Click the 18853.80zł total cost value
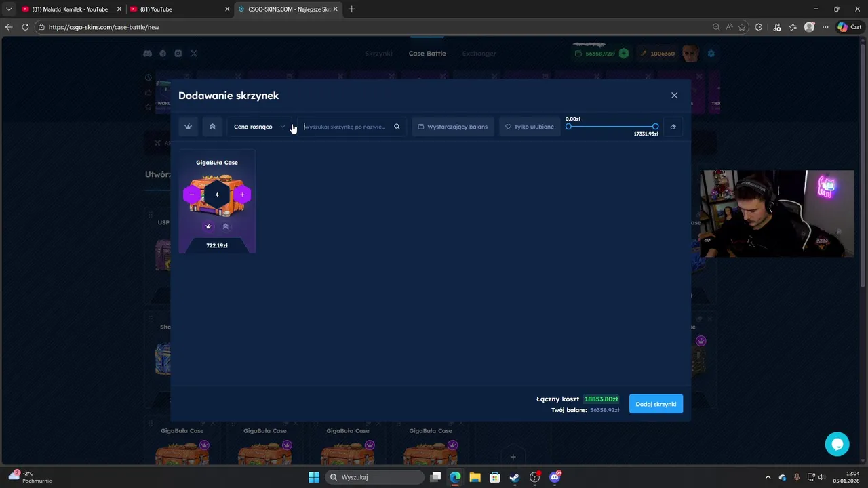The height and width of the screenshot is (488, 868). coord(601,399)
